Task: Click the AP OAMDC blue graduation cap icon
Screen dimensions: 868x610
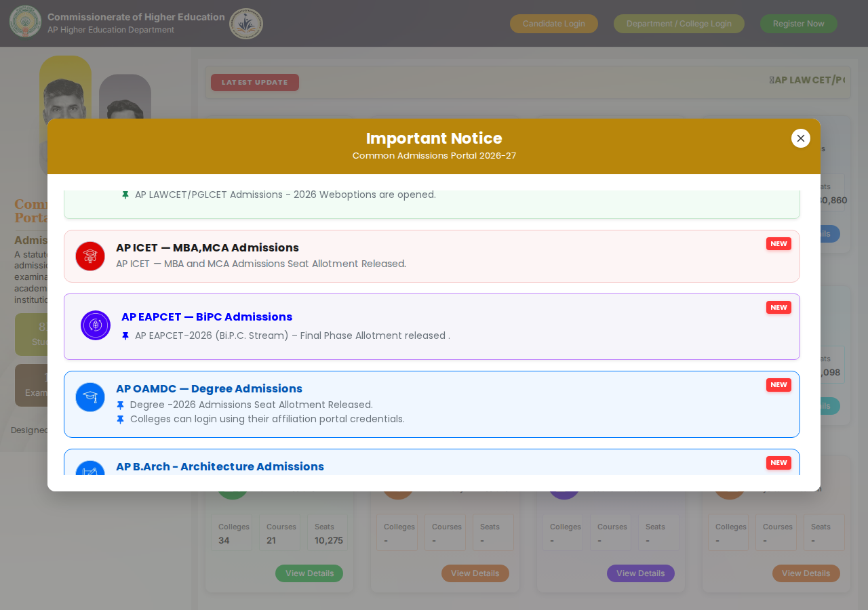Action: pyautogui.click(x=90, y=397)
